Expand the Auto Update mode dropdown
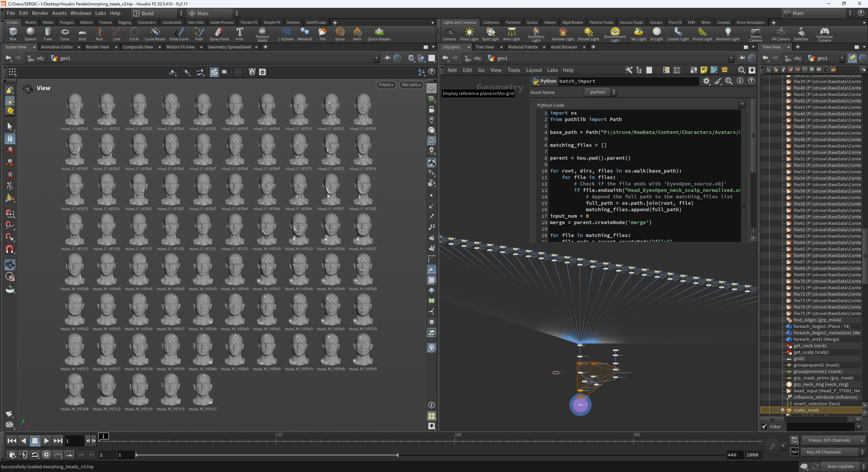Viewport: 868px width, 472px height. [x=844, y=466]
